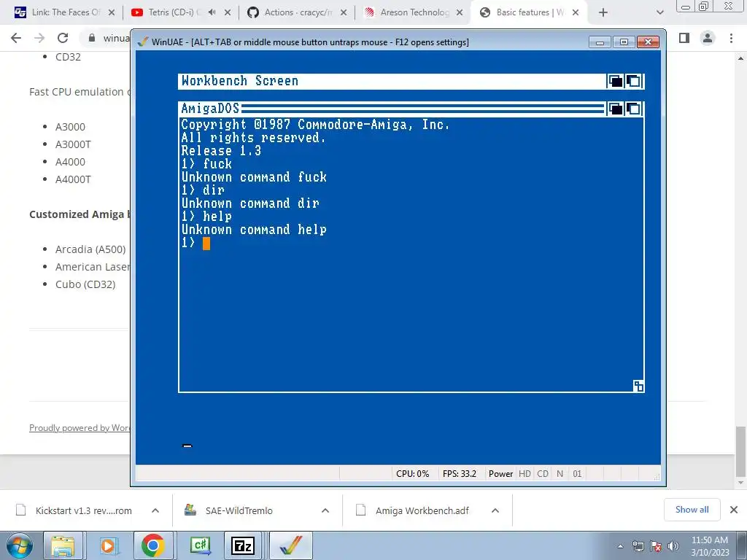This screenshot has height=560, width=747.
Task: Open Chrome tab search dropdown
Action: pyautogui.click(x=659, y=12)
